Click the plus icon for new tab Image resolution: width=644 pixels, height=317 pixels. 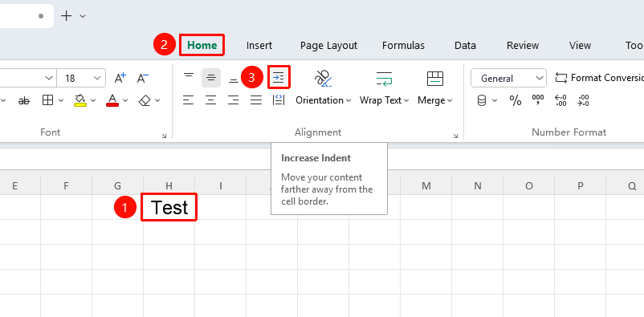66,16
